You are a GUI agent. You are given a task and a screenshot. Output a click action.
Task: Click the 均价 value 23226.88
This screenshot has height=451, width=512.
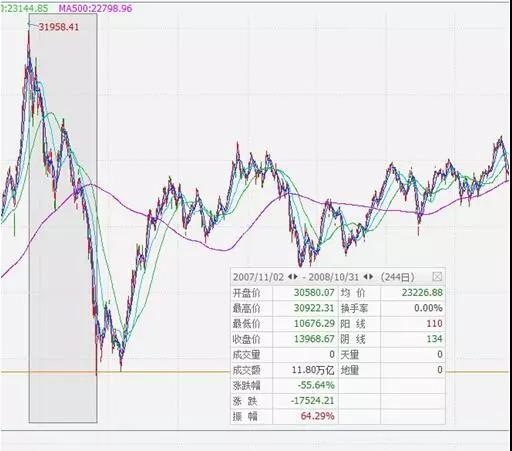(422, 293)
